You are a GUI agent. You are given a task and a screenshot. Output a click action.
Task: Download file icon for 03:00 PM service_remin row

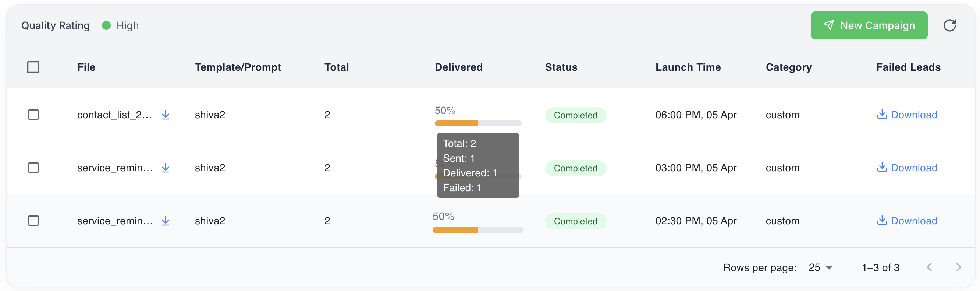166,168
